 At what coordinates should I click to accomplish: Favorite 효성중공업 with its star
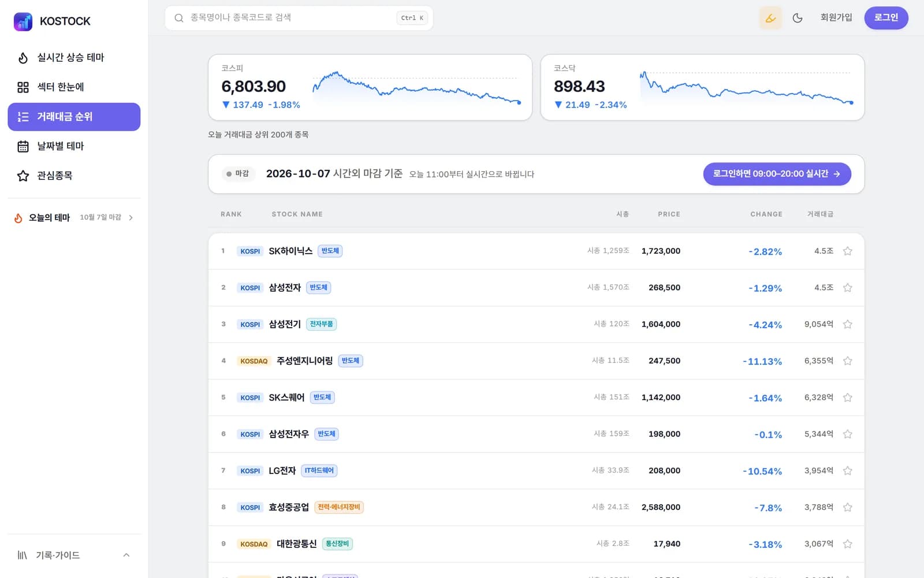848,507
